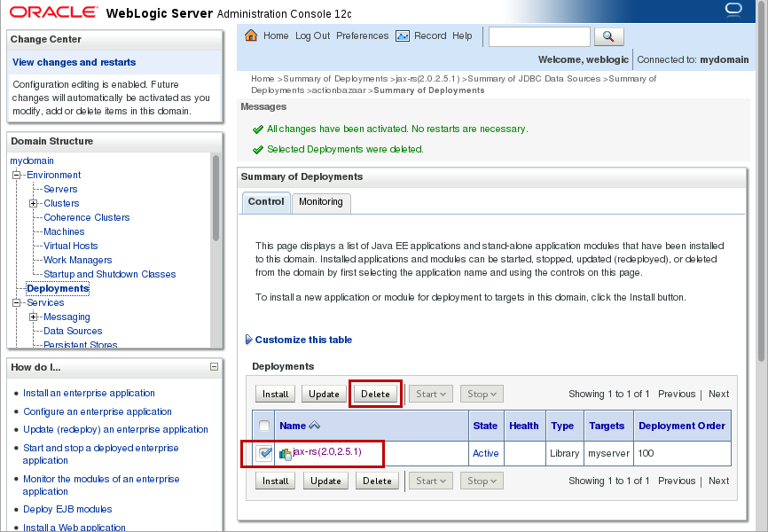Sort by the State column header
Image resolution: width=768 pixels, height=532 pixels.
click(x=485, y=426)
